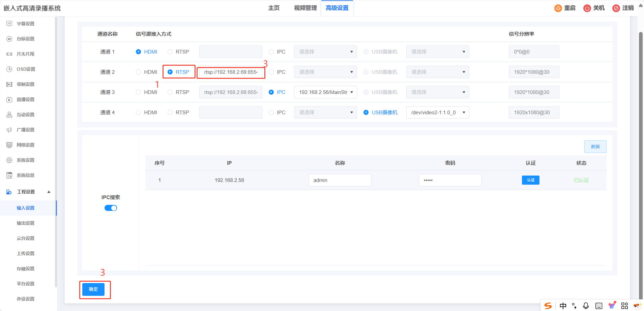The width and height of the screenshot is (644, 311).
Task: Click the admin name field
Action: 340,180
